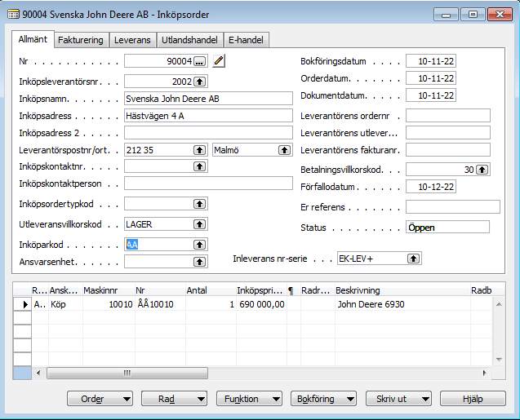Click the lines scroll up arrow
Screen dimensions: 520x420
coord(499,304)
